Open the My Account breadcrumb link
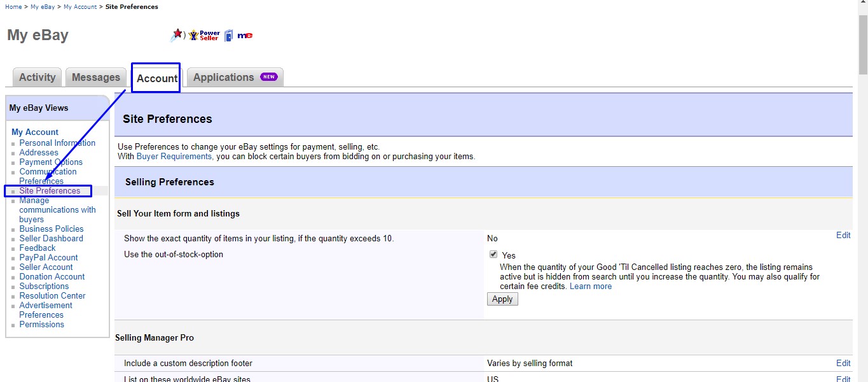The height and width of the screenshot is (382, 868). point(80,7)
